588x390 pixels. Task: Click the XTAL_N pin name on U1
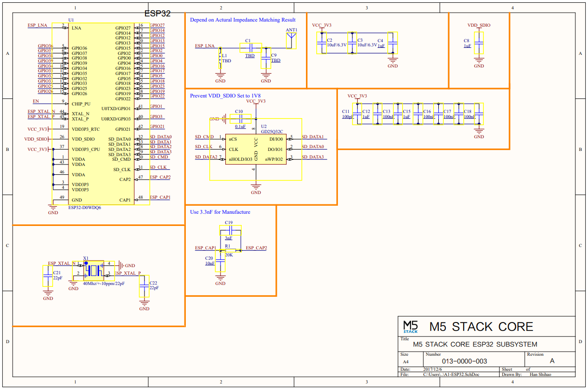coord(81,114)
